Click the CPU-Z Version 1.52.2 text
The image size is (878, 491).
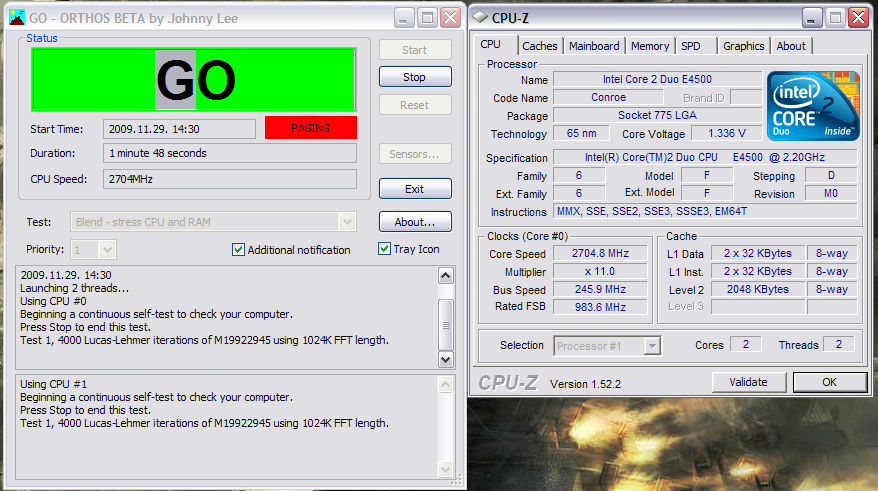585,384
